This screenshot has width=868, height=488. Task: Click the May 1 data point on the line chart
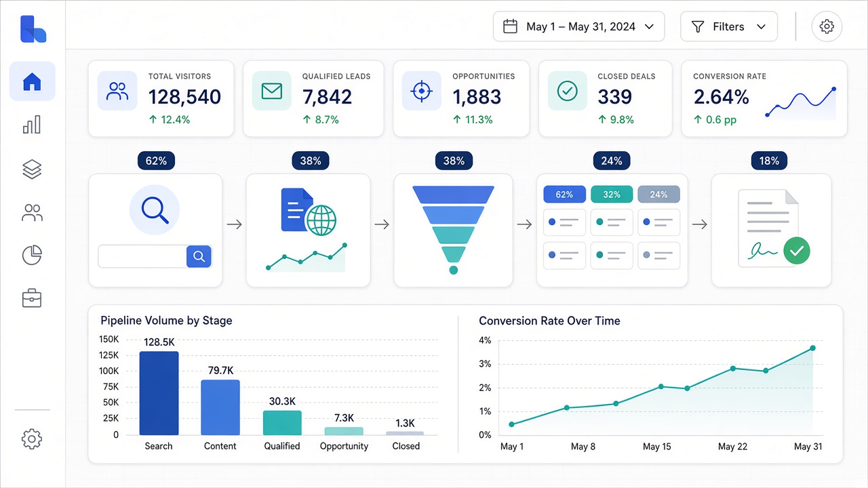(x=511, y=424)
